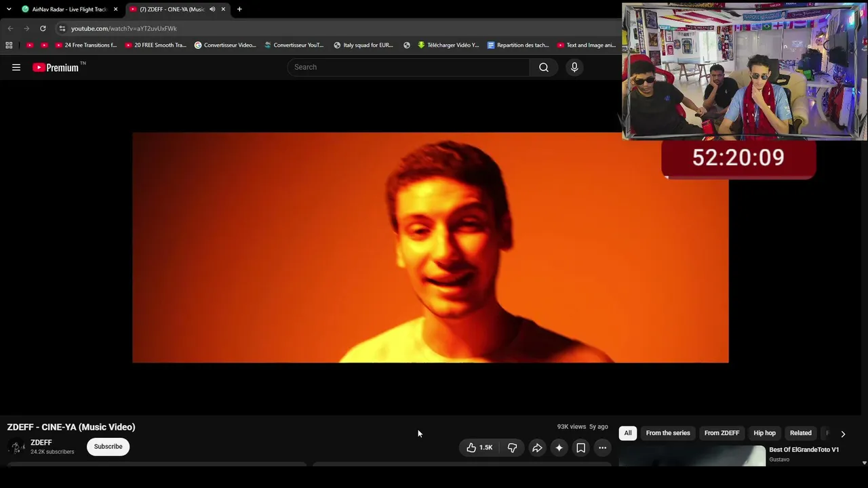The width and height of the screenshot is (868, 488).
Task: Open Repartition des tach... bookmark
Action: coord(518,45)
